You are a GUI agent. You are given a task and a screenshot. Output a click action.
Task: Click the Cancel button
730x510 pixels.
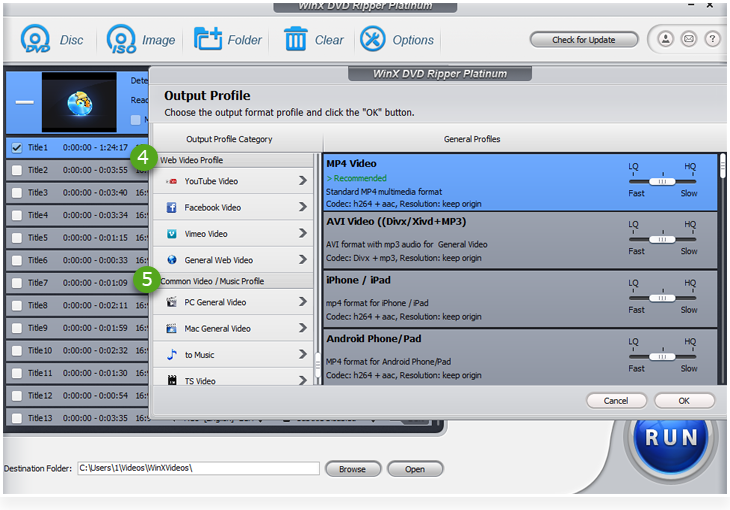coord(616,401)
